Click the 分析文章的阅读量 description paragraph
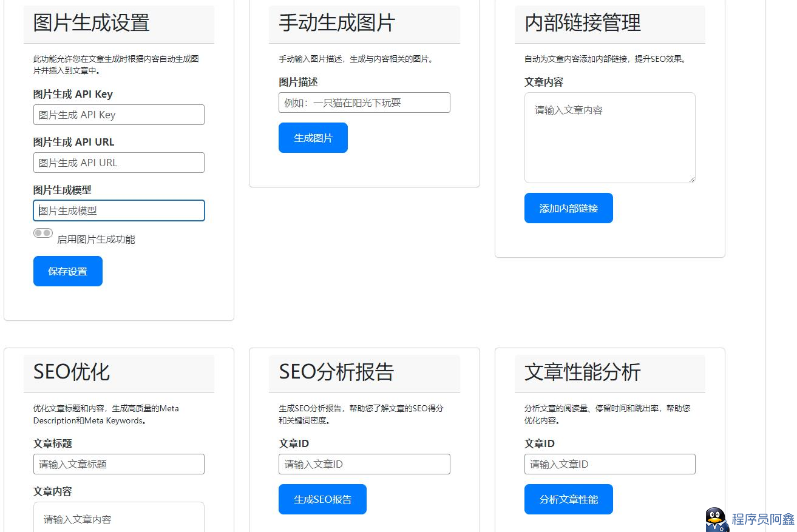The width and height of the screenshot is (797, 532). (x=607, y=414)
